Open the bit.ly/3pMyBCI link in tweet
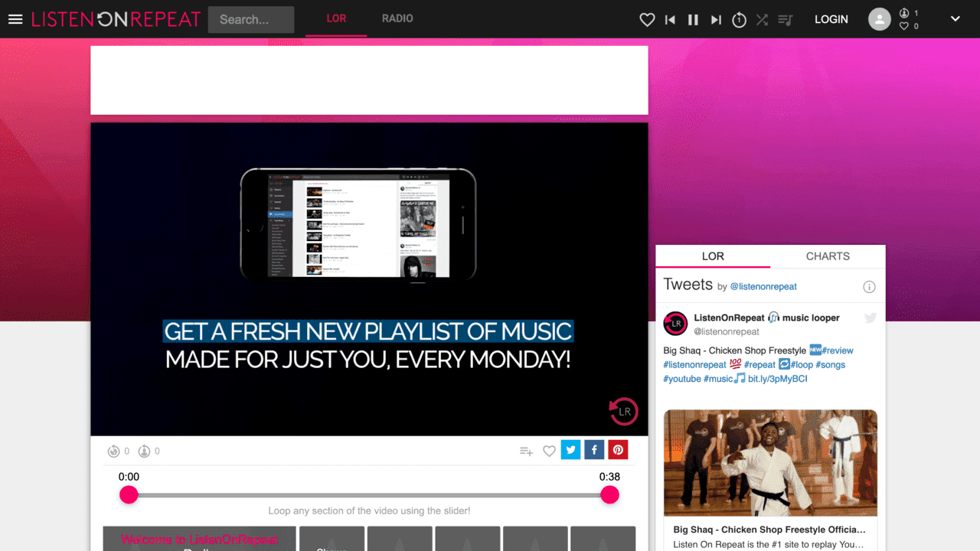Image resolution: width=980 pixels, height=551 pixels. 777,379
